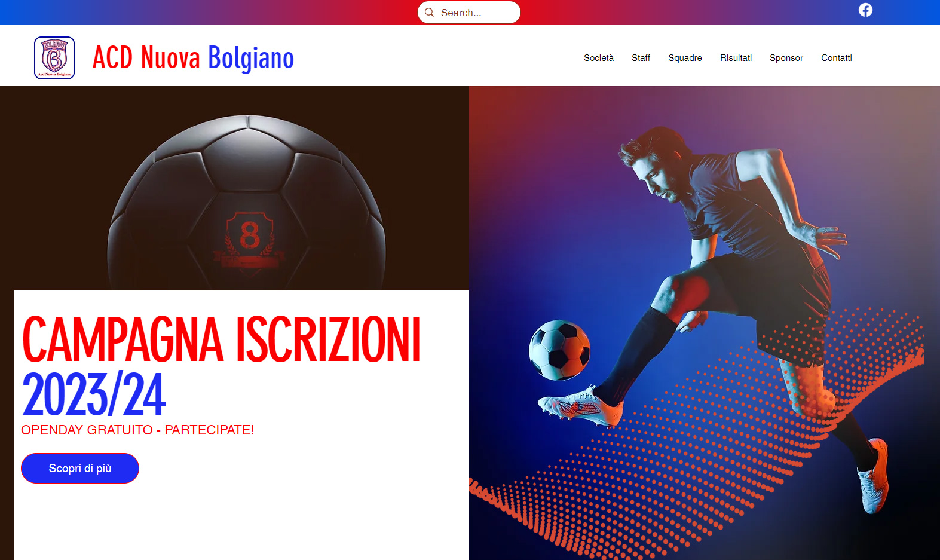Open the Sponsor page
Image resolution: width=940 pixels, height=560 pixels.
coord(786,58)
